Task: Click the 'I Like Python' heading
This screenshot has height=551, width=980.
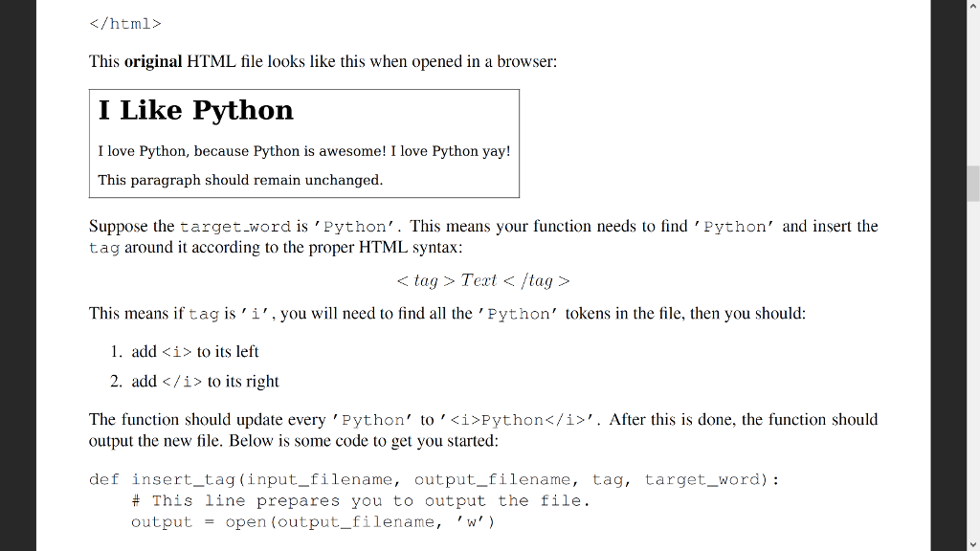Action: [x=195, y=111]
